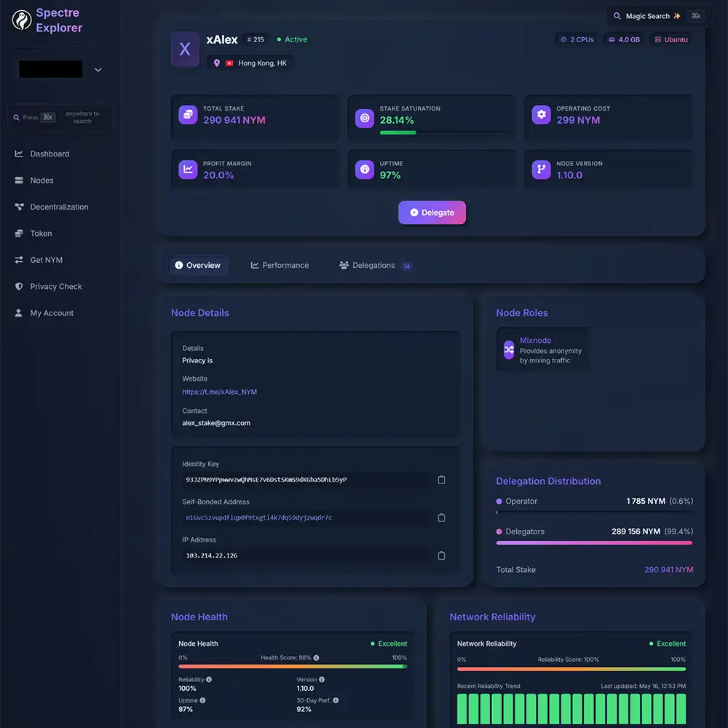Viewport: 728px width, 728px height.
Task: Click the first Recent Reliability Trend bar
Action: tap(462, 709)
